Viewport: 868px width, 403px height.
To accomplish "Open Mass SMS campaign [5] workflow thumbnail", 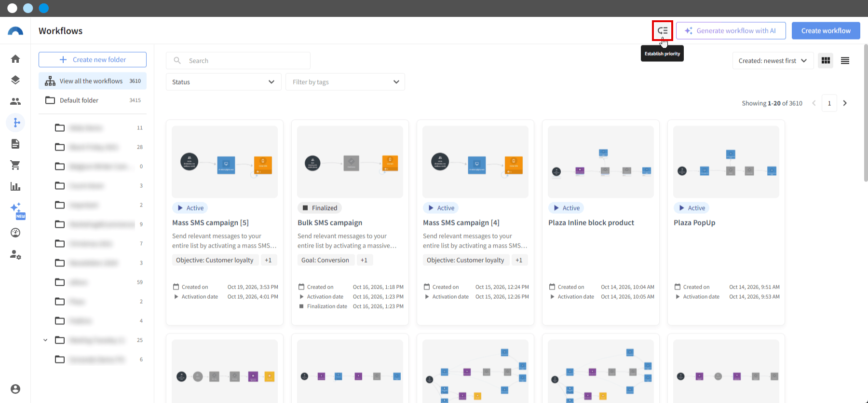I will 225,162.
